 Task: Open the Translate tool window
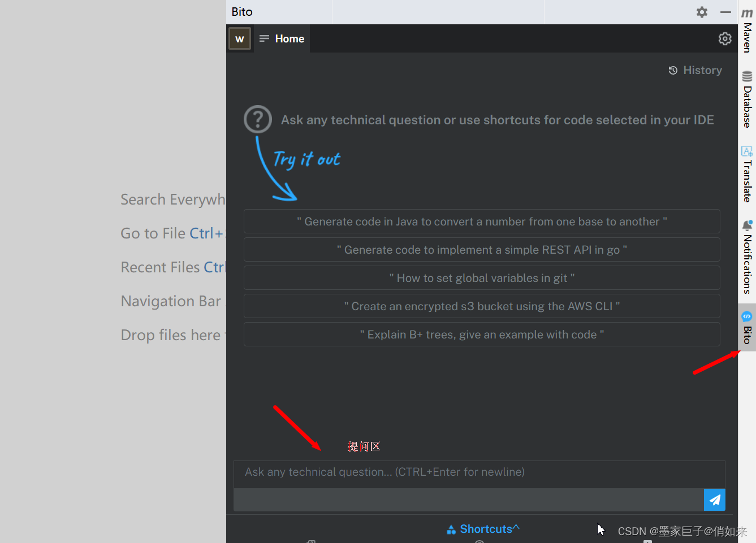point(747,174)
